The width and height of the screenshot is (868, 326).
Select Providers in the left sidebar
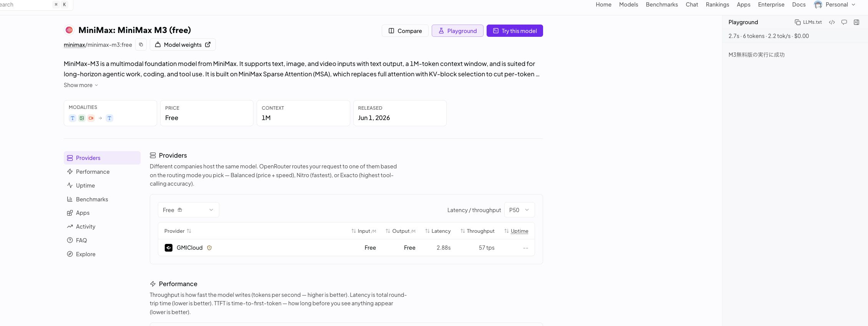pos(102,158)
